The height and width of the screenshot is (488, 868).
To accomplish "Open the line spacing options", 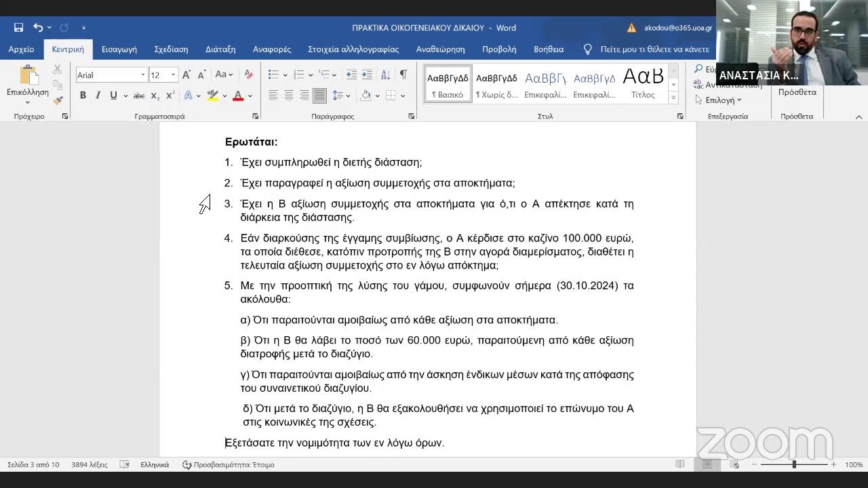I will [x=338, y=96].
